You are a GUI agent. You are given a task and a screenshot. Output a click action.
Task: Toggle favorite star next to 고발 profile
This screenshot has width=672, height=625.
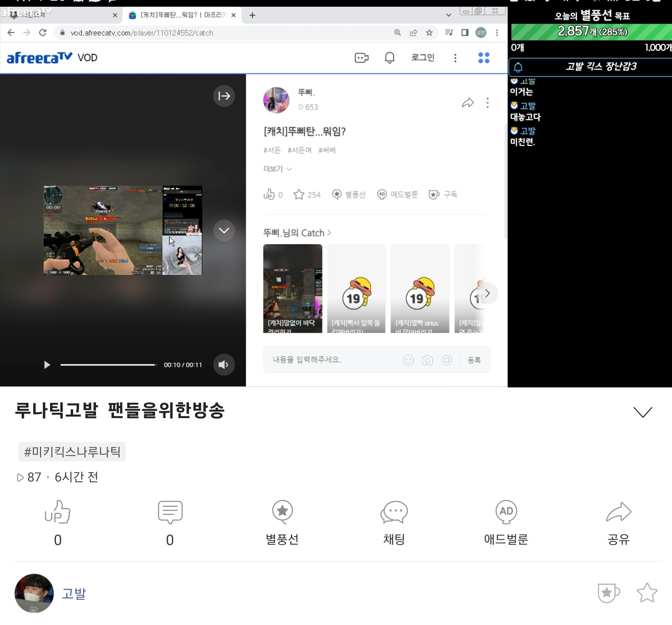pos(647,593)
